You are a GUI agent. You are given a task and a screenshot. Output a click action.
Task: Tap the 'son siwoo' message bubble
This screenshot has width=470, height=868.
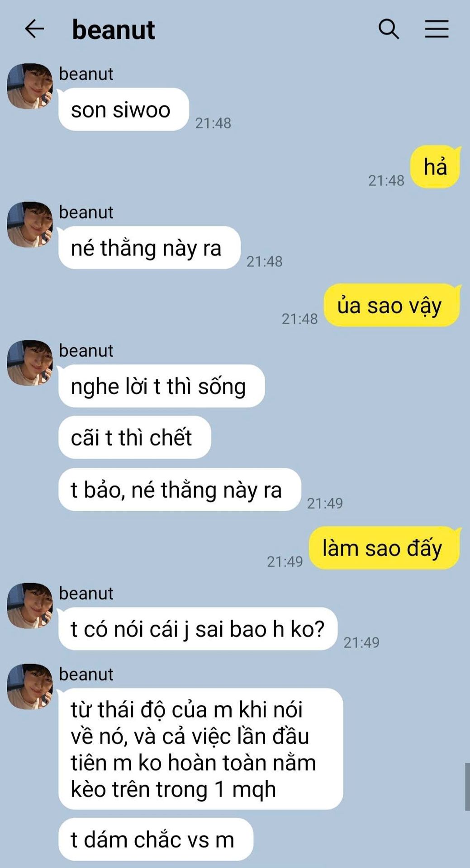[x=123, y=109]
